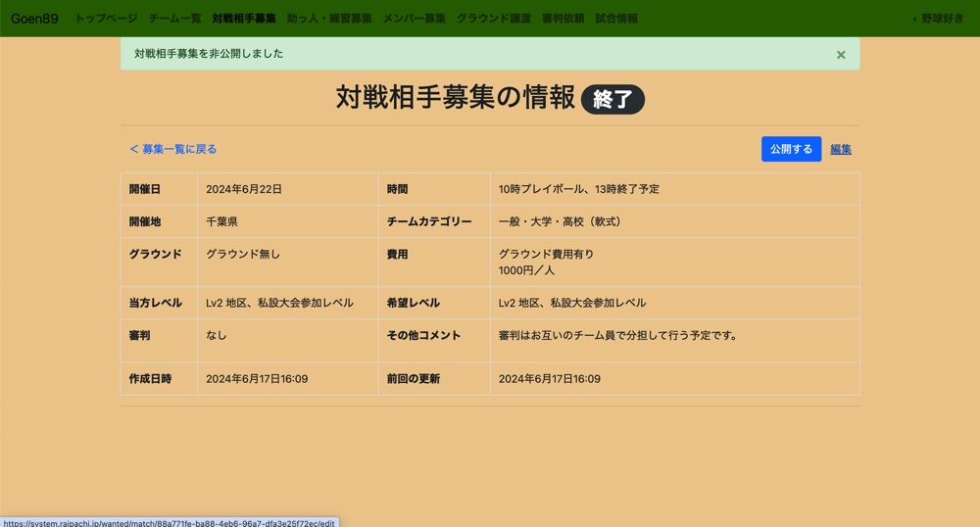The height and width of the screenshot is (527, 980).
Task: Click the チームカテゴリー header cell
Action: pyautogui.click(x=434, y=221)
